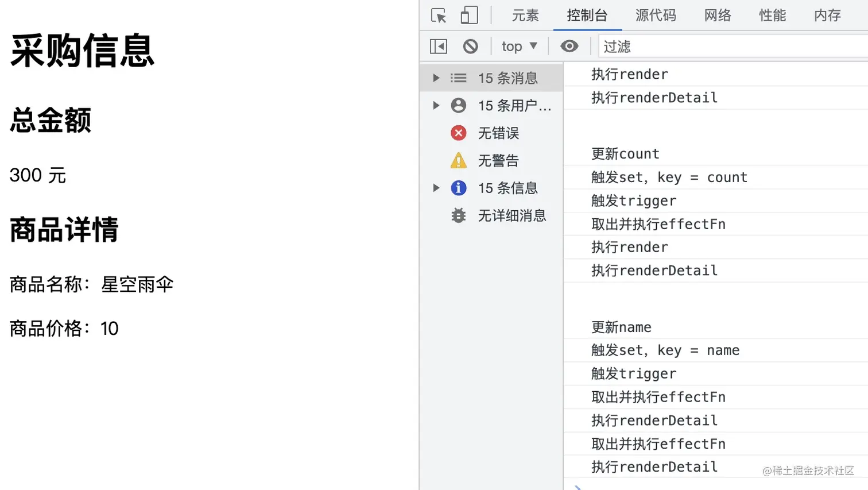Viewport: 868px width, 490px height.
Task: Switch to the 性能 tab
Action: point(773,16)
